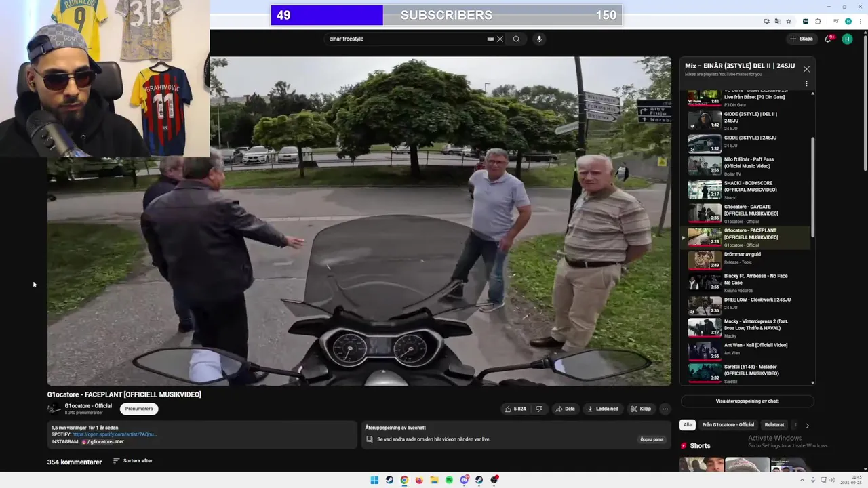Image resolution: width=868 pixels, height=488 pixels.
Task: Select the Från G1ocatore - Official chip
Action: [728, 425]
